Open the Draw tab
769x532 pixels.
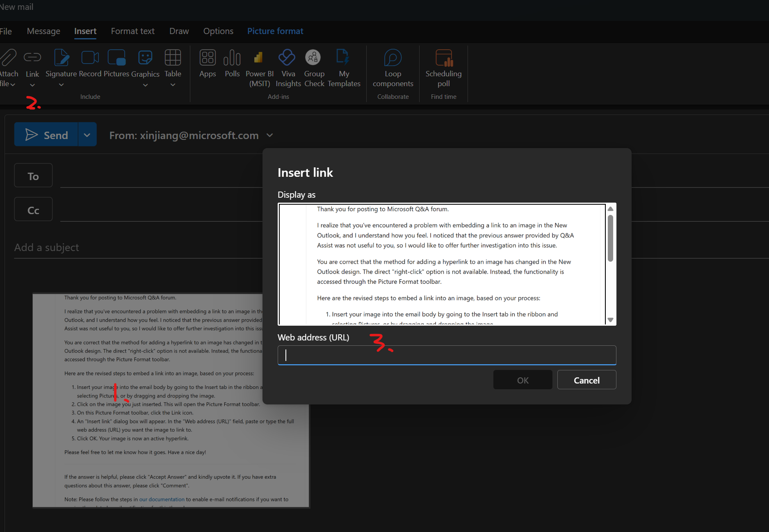[x=179, y=31]
